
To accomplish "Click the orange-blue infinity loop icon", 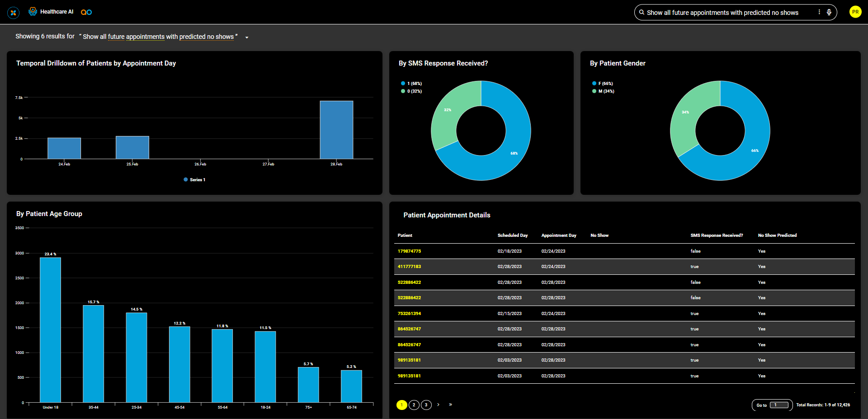I will point(86,12).
